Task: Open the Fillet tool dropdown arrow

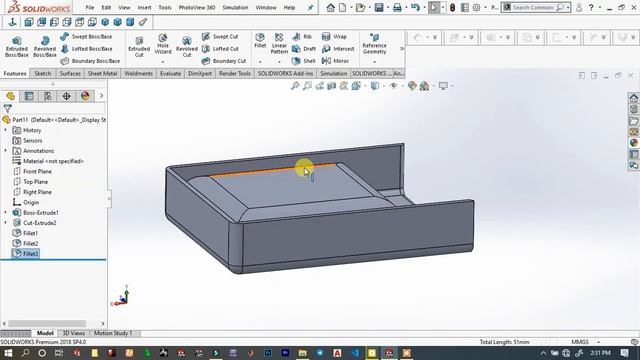Action: pyautogui.click(x=260, y=62)
